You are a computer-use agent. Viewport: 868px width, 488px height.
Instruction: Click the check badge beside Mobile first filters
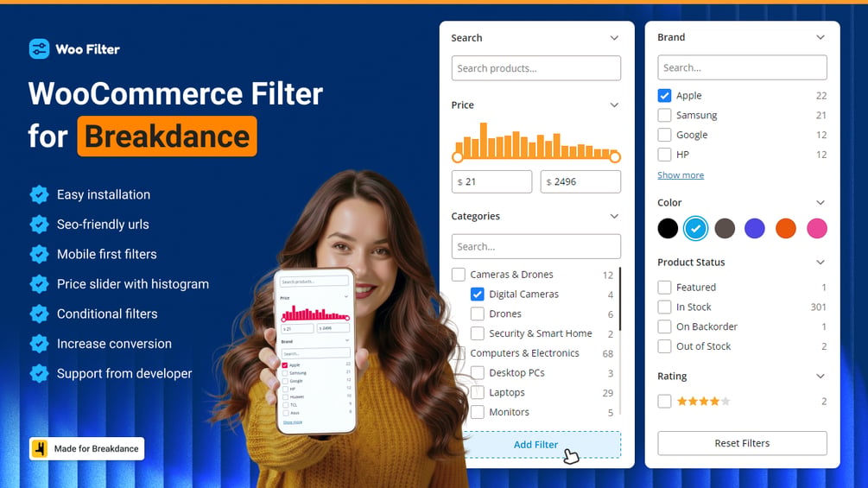coord(39,254)
